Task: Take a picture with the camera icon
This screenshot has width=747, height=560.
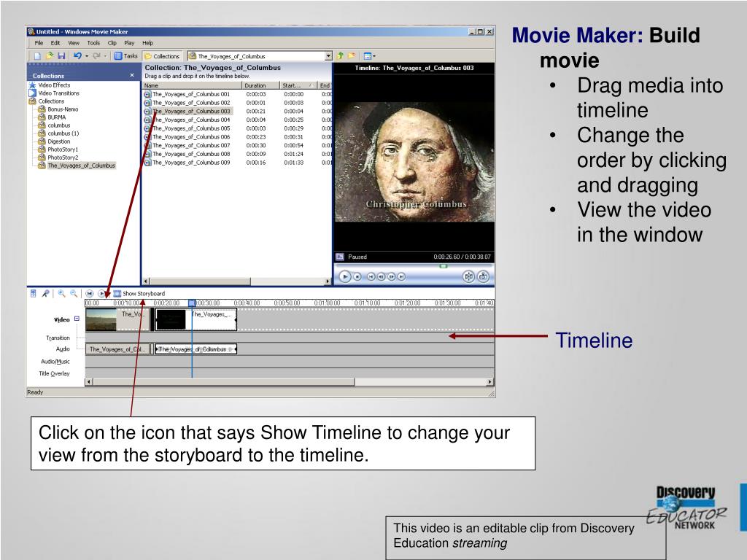Action: 484,276
